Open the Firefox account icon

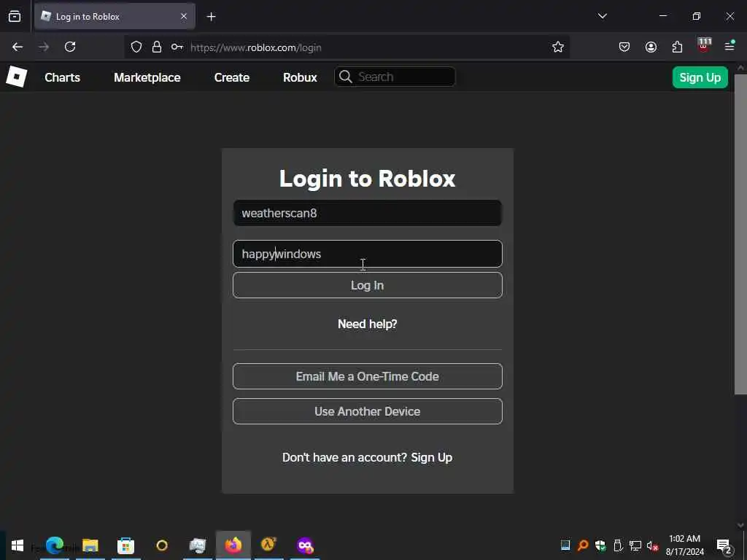(651, 47)
